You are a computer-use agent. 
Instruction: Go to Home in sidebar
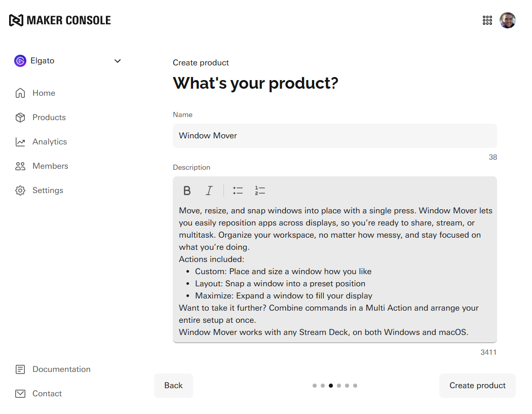[x=44, y=93]
